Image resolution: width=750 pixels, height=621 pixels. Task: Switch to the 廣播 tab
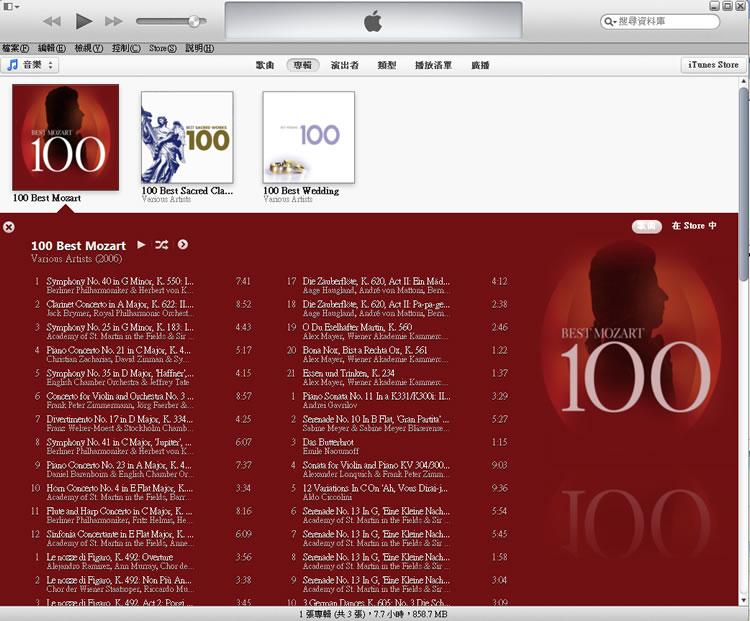[x=480, y=65]
